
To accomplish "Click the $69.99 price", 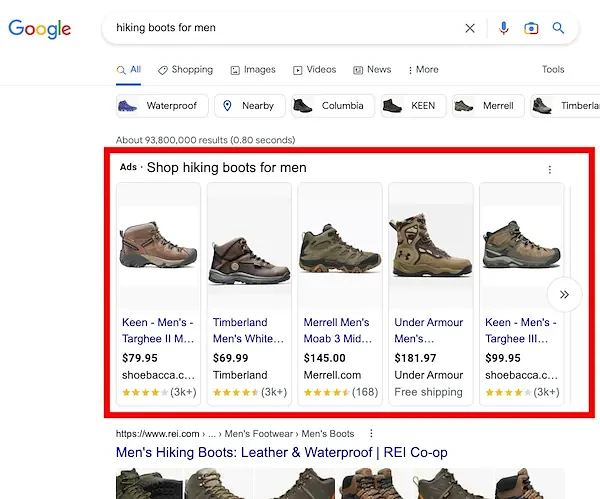I will coord(230,358).
